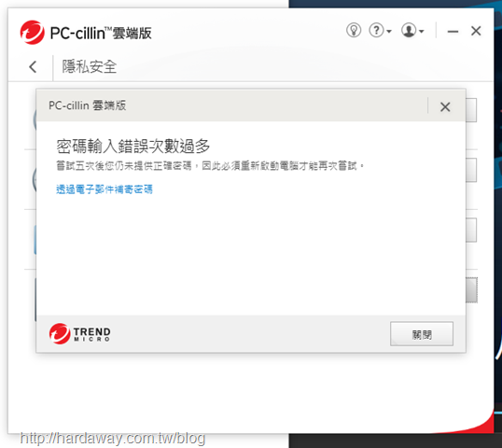Close the PC-cillin main window
502x448 pixels.
[476, 31]
